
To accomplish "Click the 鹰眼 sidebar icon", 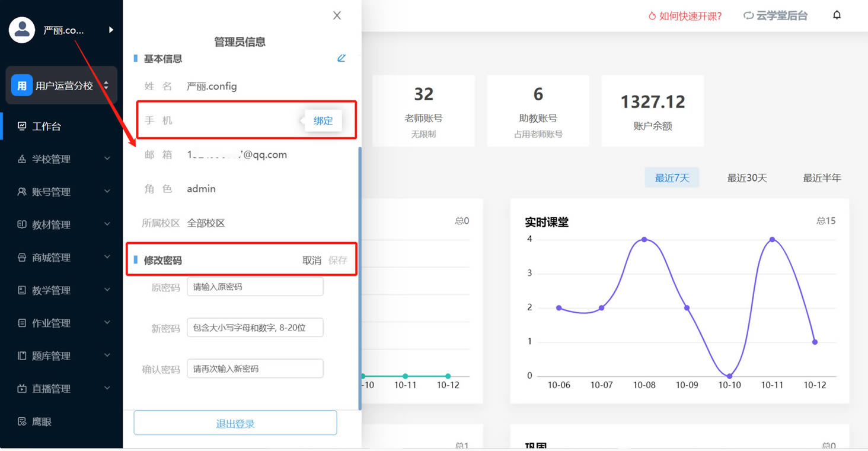I will (x=22, y=422).
